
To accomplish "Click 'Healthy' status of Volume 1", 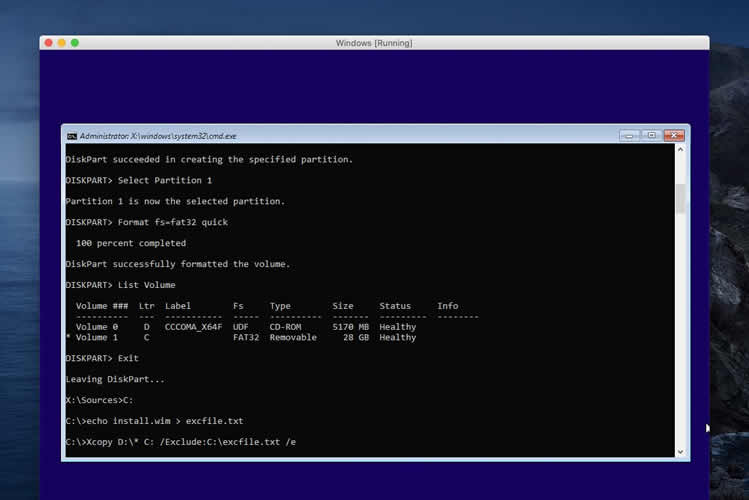I will (398, 338).
